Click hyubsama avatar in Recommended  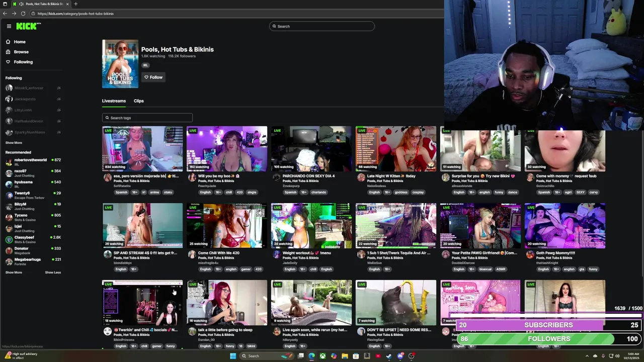(9, 184)
